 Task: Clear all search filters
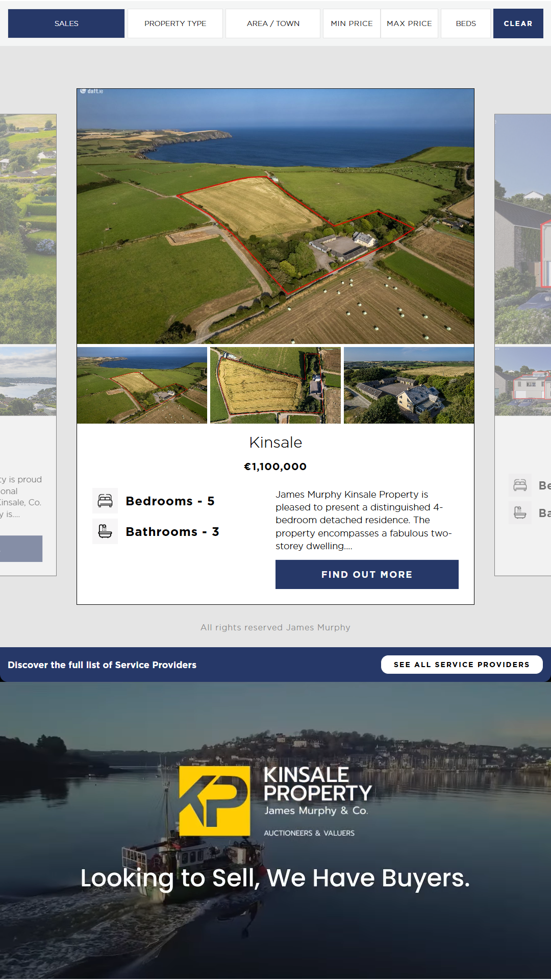point(518,23)
